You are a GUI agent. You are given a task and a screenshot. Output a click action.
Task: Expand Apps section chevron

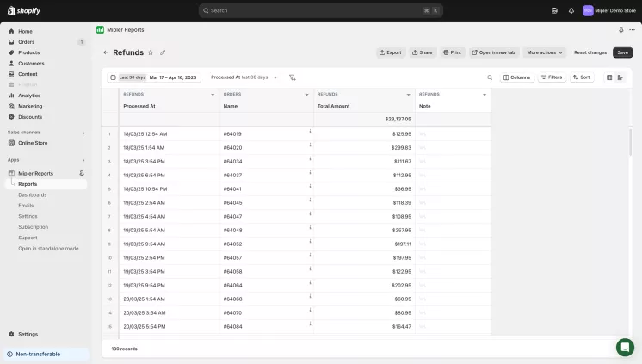tap(83, 160)
